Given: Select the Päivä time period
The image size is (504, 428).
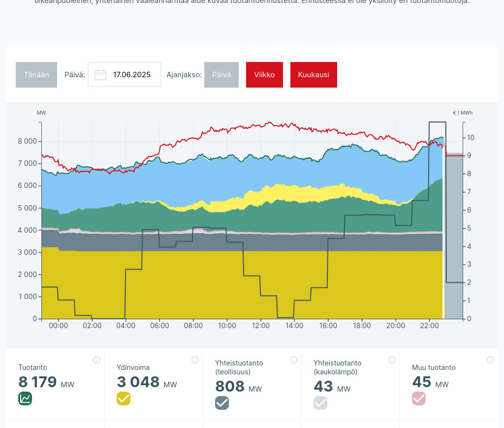Looking at the screenshot, I should pos(221,75).
